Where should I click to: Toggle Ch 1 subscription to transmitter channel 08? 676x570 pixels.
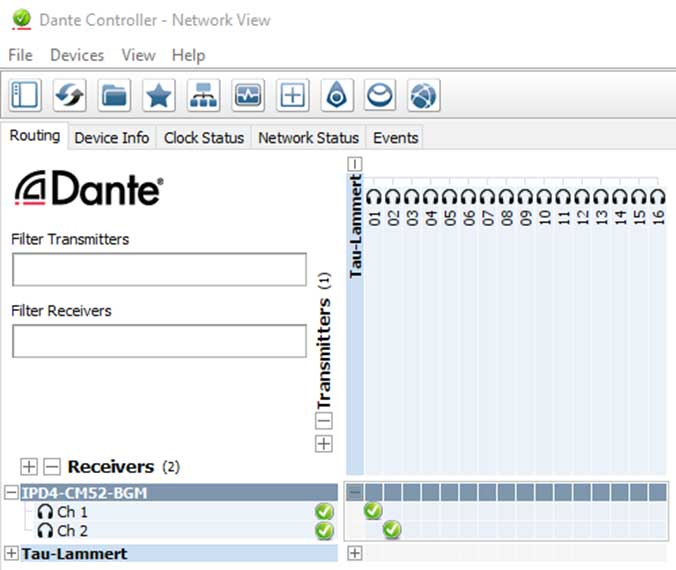coord(506,511)
